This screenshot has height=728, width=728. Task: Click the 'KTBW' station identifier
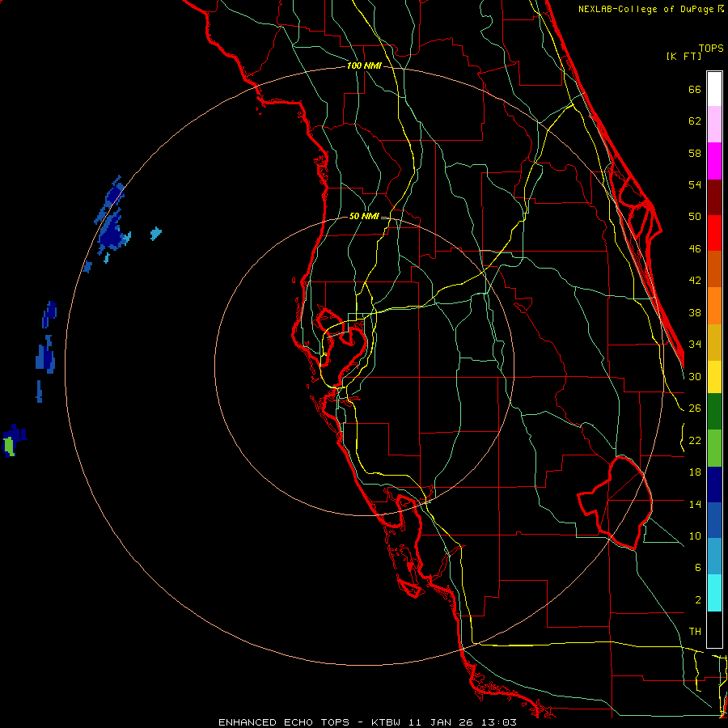pos(385,722)
